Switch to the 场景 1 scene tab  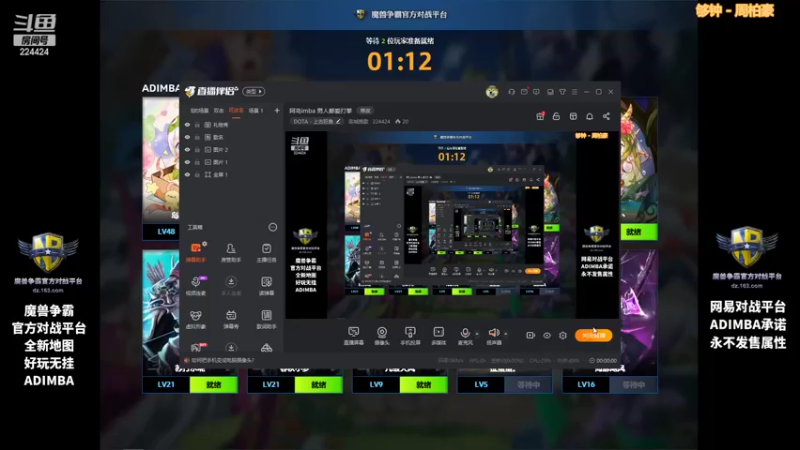pyautogui.click(x=256, y=110)
